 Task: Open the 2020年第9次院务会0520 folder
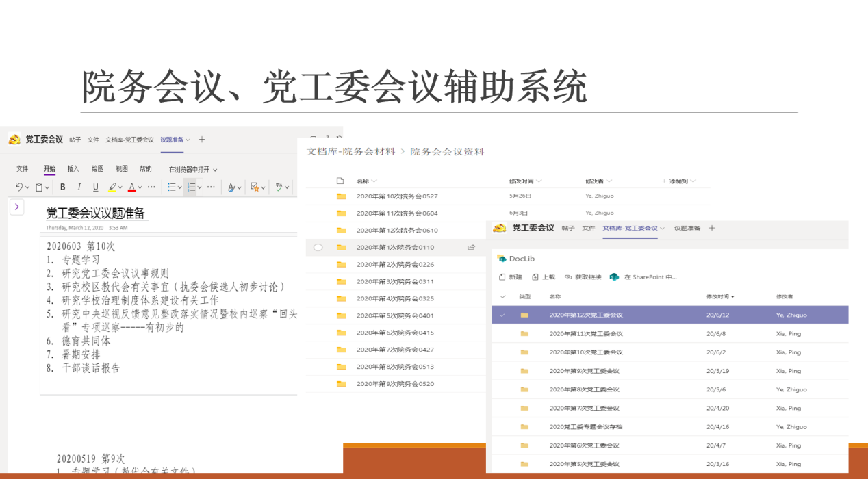point(395,384)
